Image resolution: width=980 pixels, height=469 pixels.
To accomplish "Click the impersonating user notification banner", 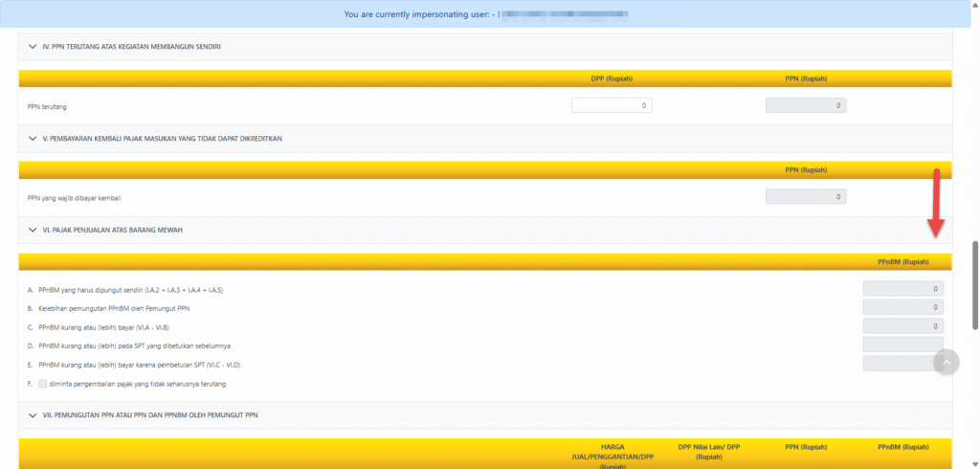I will coord(489,14).
